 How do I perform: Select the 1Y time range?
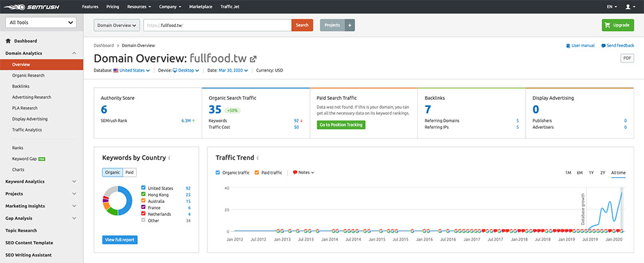point(591,173)
